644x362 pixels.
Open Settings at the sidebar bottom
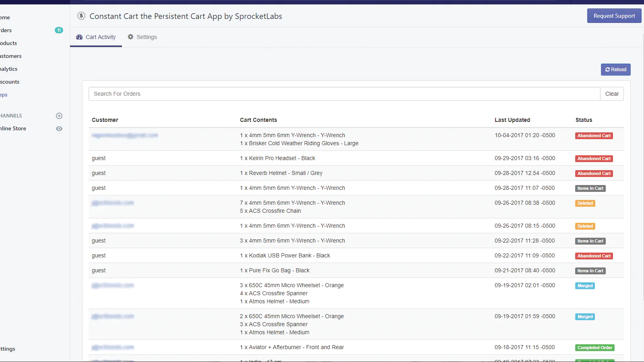(x=8, y=349)
